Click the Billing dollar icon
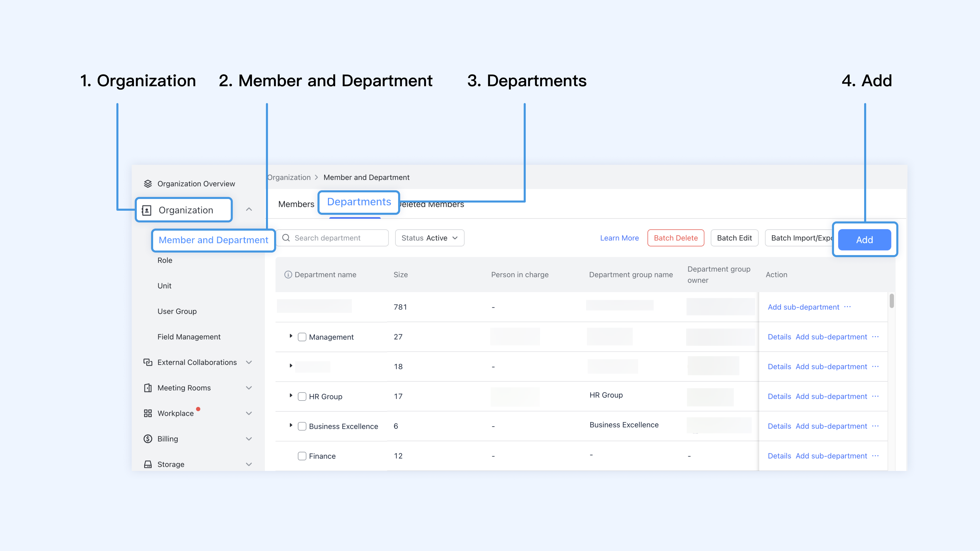Image resolution: width=980 pixels, height=551 pixels. (148, 439)
